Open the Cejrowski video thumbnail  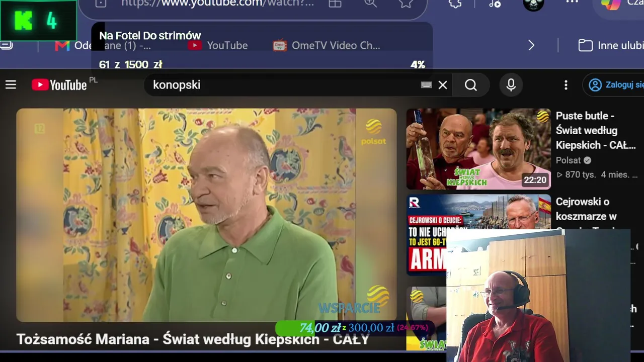click(478, 234)
